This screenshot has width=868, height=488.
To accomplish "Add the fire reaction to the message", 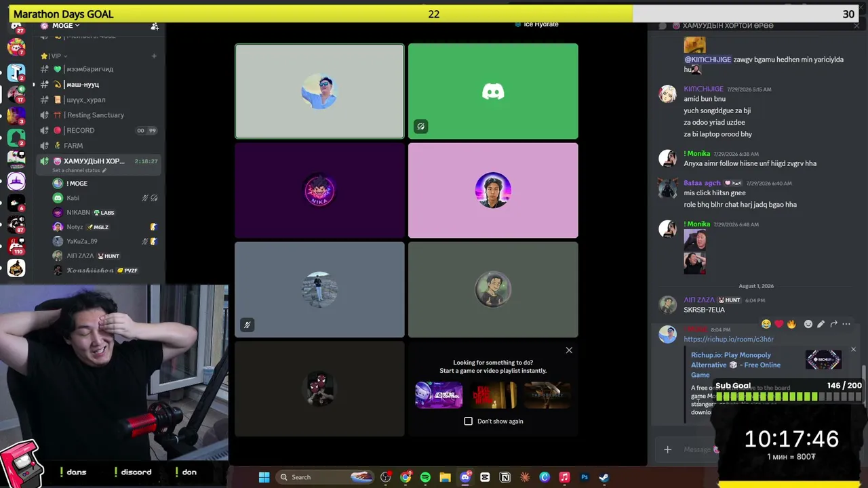I will pos(791,324).
